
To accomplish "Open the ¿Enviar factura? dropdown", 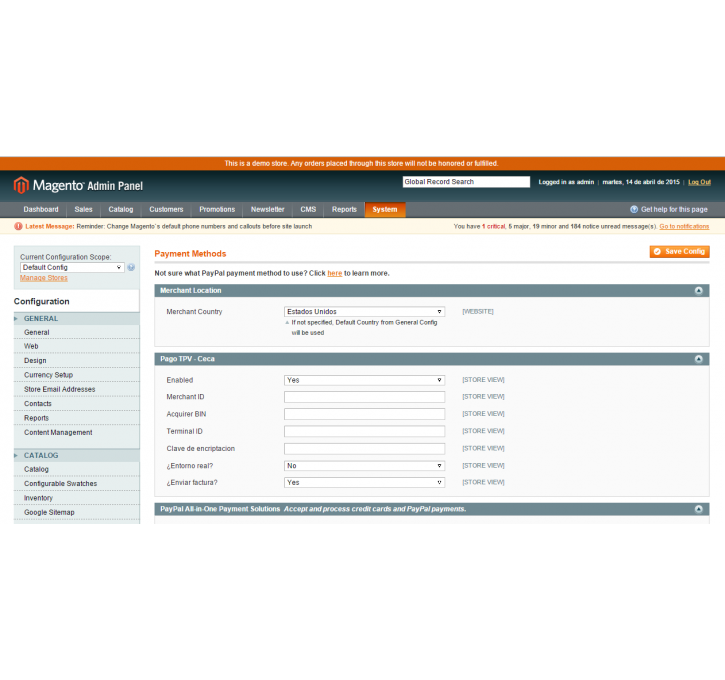I will coord(364,483).
